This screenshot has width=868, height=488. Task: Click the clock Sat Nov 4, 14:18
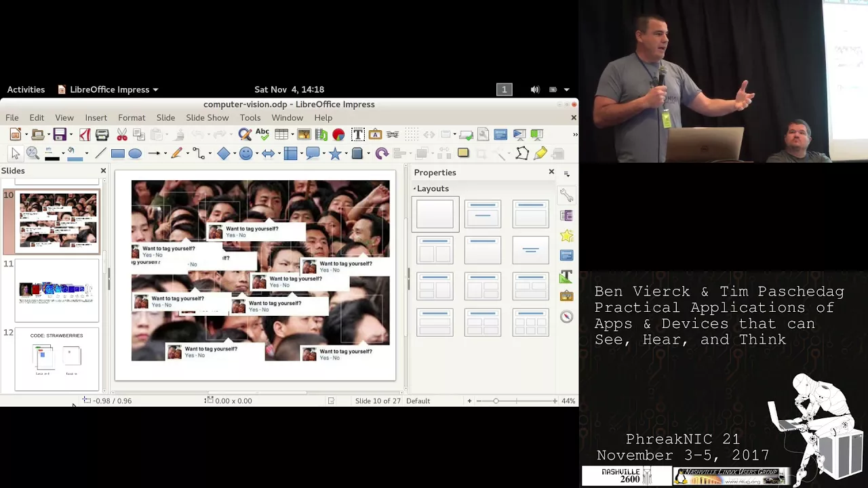coord(289,89)
